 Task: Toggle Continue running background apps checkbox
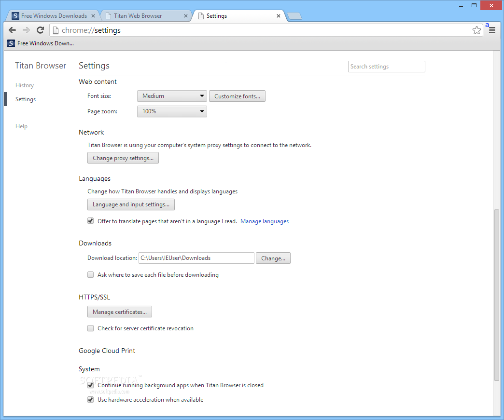[x=91, y=385]
